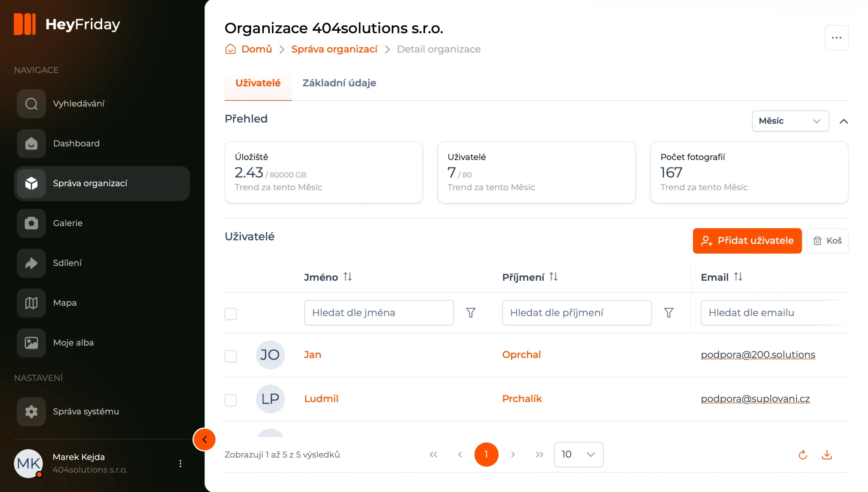
Task: Open the three-dots menu at top right
Action: (837, 38)
